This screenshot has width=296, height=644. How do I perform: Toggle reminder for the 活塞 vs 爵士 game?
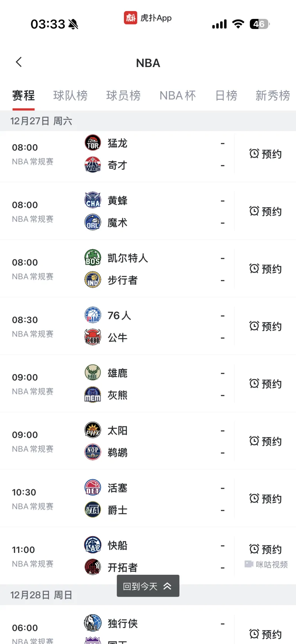(265, 499)
